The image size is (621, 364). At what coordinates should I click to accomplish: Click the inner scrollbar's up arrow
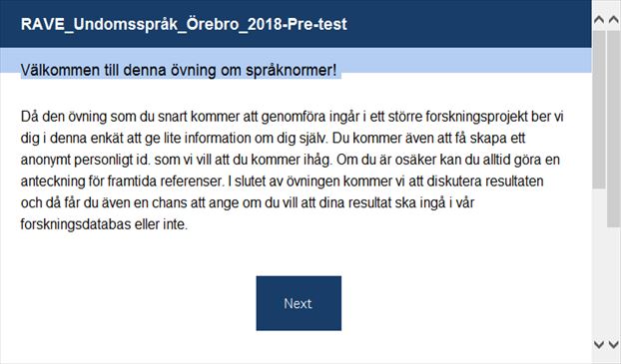pyautogui.click(x=599, y=19)
